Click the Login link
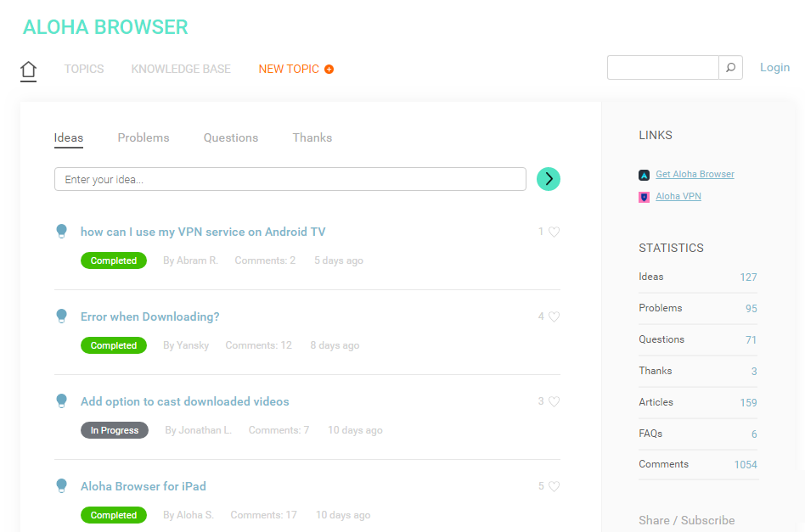Viewport: 805px width, 532px height. pyautogui.click(x=774, y=67)
